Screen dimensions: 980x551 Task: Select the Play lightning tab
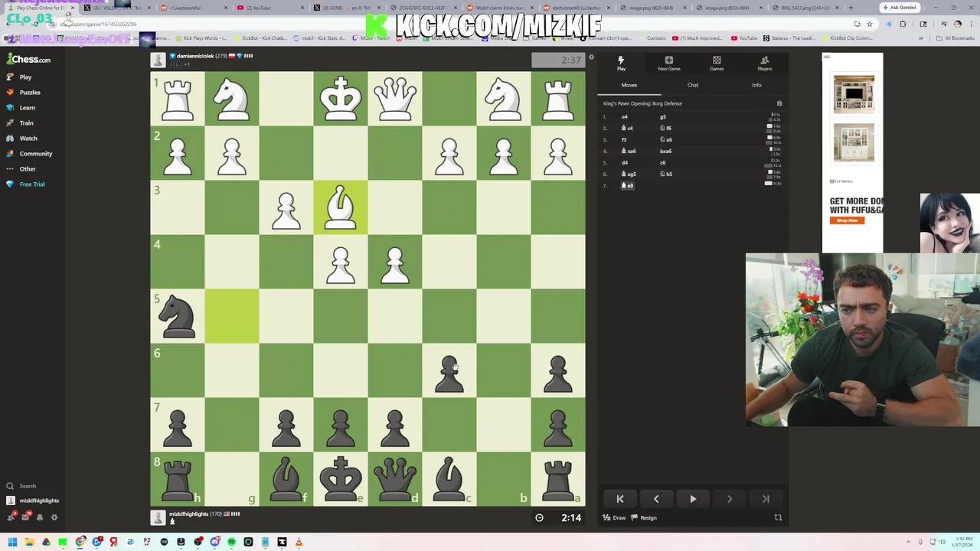(x=621, y=64)
